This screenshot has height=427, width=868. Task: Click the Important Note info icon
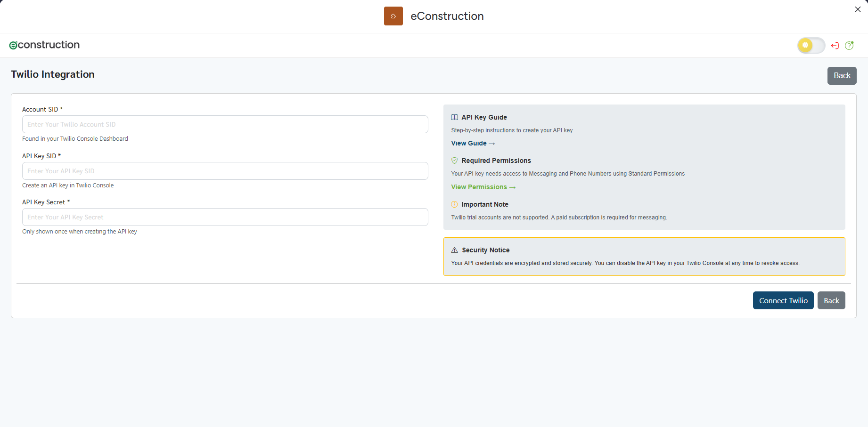[454, 204]
